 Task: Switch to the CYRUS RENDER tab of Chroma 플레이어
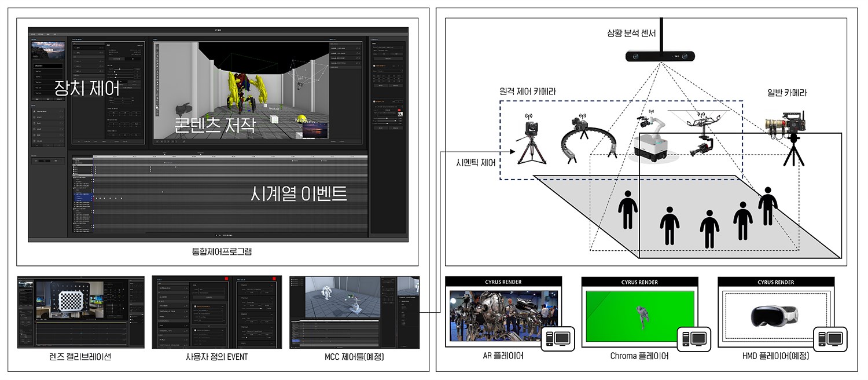click(x=638, y=282)
